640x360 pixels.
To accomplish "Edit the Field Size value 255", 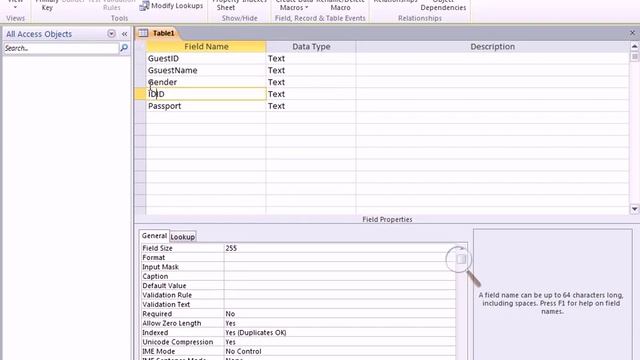I will click(339, 248).
